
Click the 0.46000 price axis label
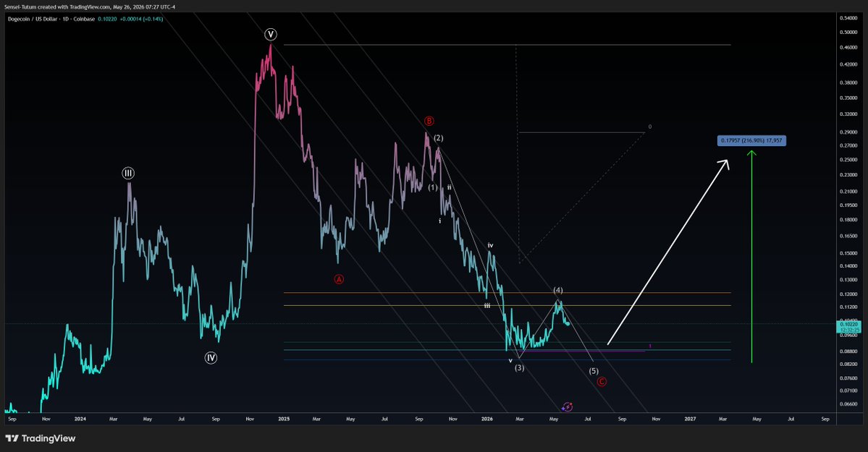click(x=848, y=48)
